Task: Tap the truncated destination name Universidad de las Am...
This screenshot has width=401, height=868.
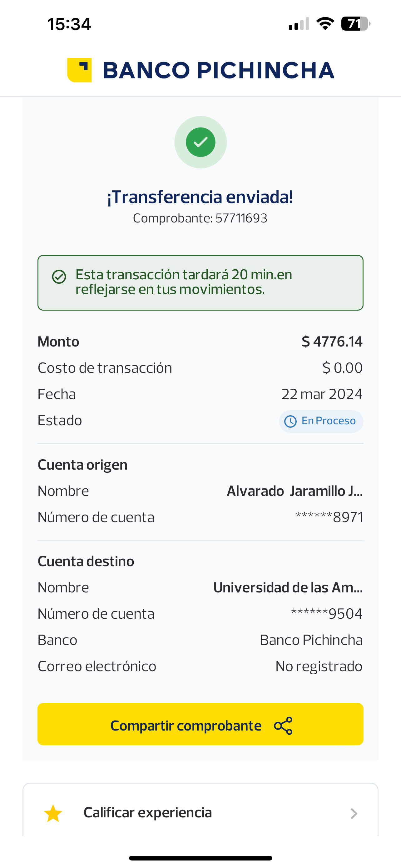Action: 288,587
